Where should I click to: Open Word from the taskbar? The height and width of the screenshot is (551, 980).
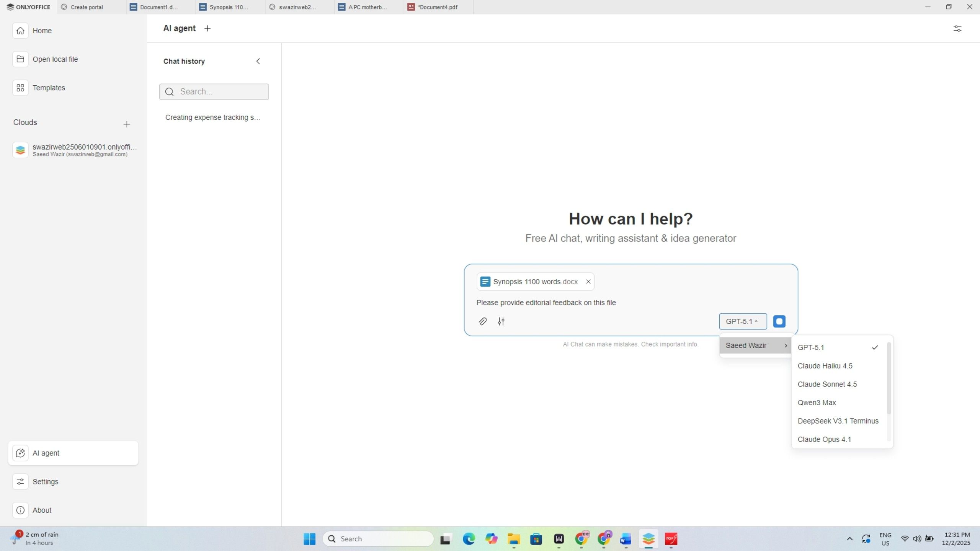point(626,539)
